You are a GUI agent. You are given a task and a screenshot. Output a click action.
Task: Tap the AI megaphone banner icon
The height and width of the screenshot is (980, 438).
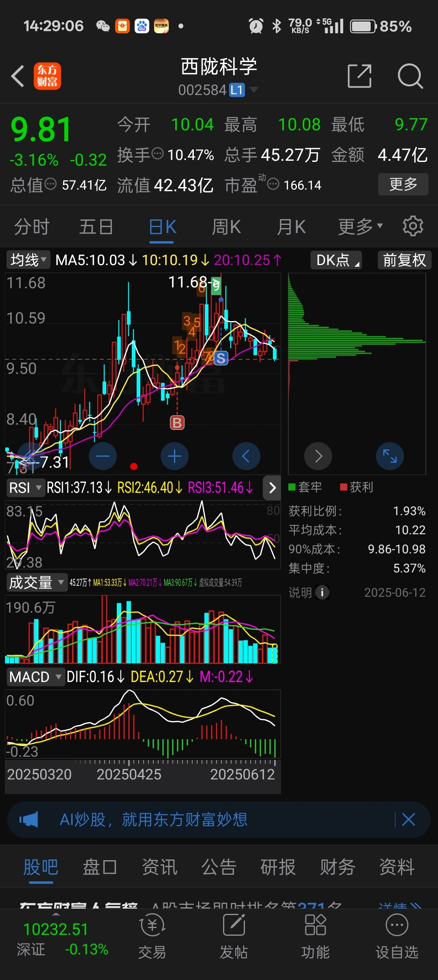coord(29,819)
